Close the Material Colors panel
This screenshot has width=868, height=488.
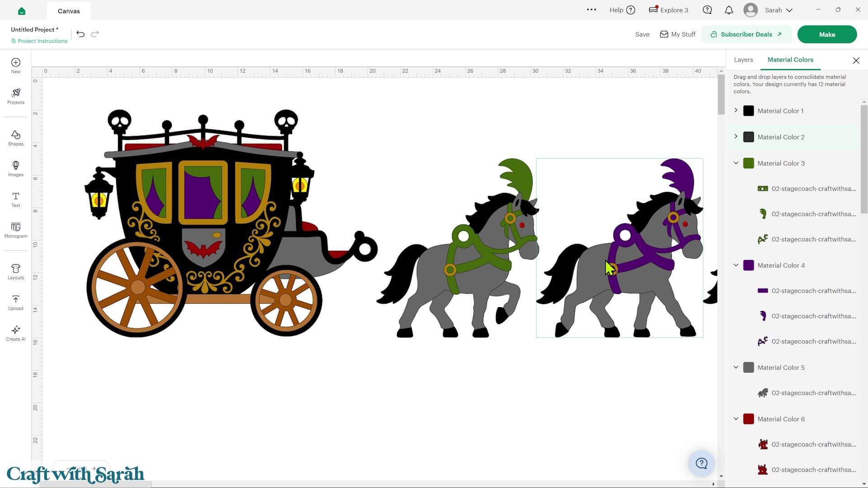click(856, 60)
